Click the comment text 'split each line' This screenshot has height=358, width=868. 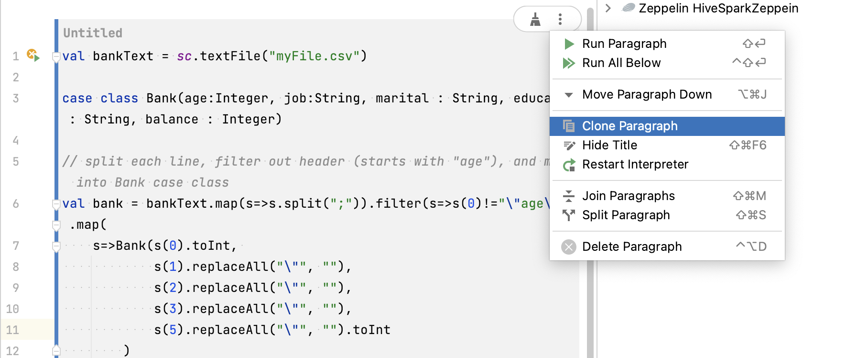coord(142,161)
